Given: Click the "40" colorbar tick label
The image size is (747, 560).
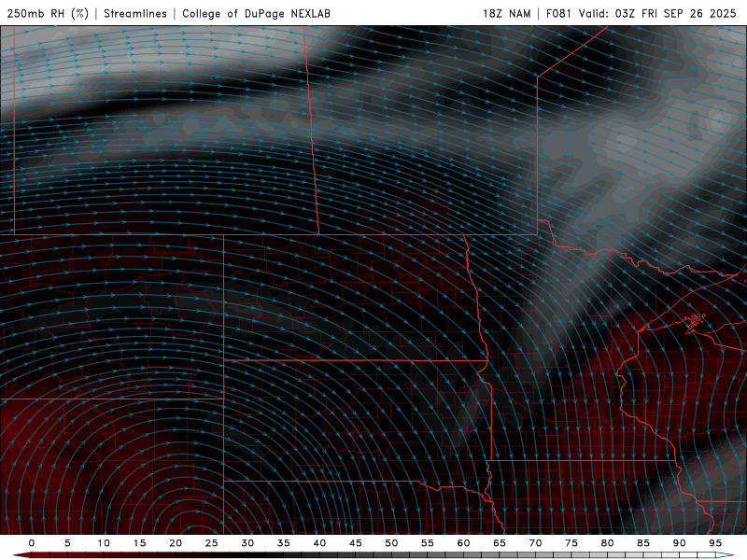Looking at the screenshot, I should [x=319, y=543].
